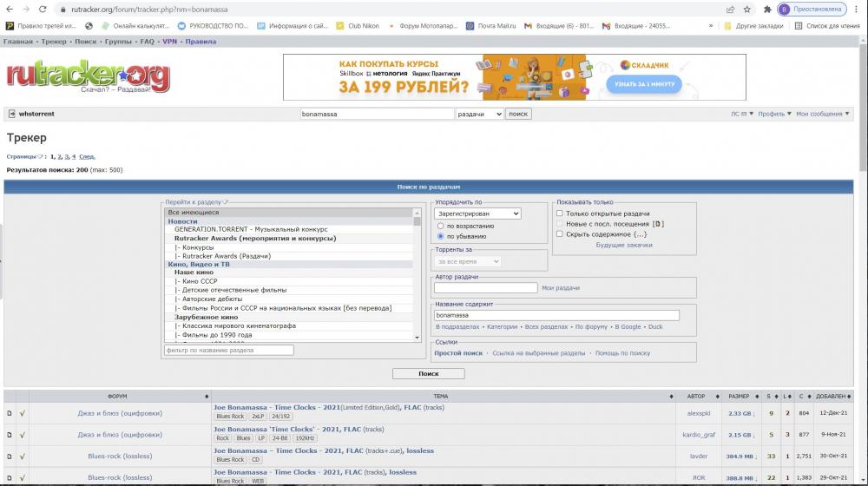
Task: Open the След. next page link
Action: coord(87,157)
